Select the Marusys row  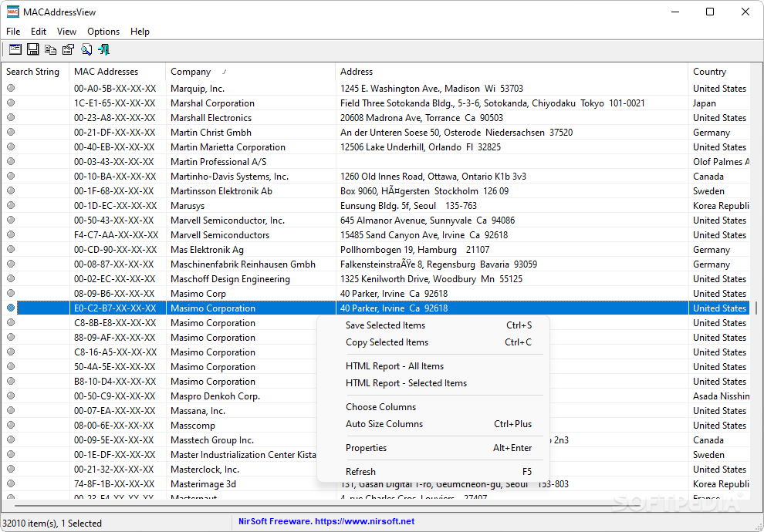point(376,205)
